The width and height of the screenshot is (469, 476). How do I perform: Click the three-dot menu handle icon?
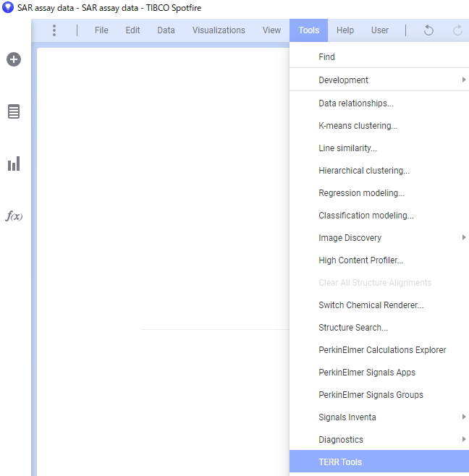click(54, 30)
